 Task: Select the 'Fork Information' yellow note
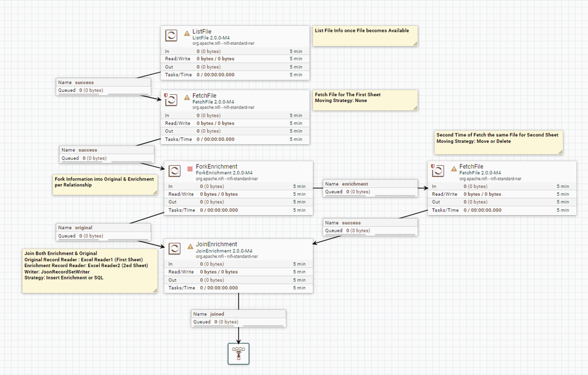pyautogui.click(x=105, y=185)
